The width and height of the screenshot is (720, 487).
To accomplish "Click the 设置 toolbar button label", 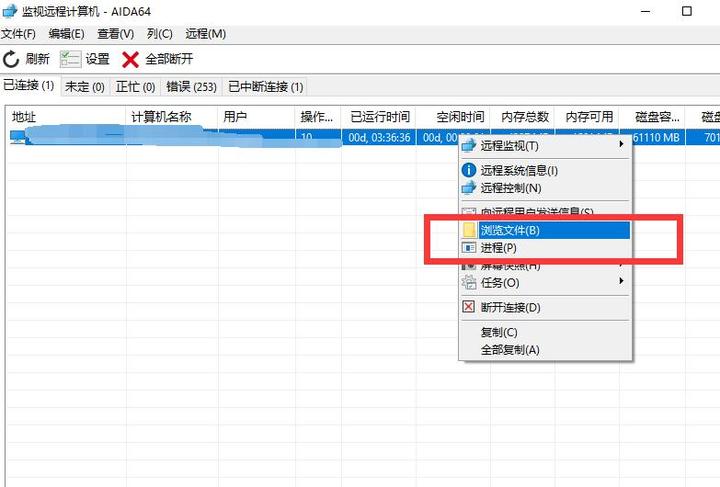I will click(97, 59).
